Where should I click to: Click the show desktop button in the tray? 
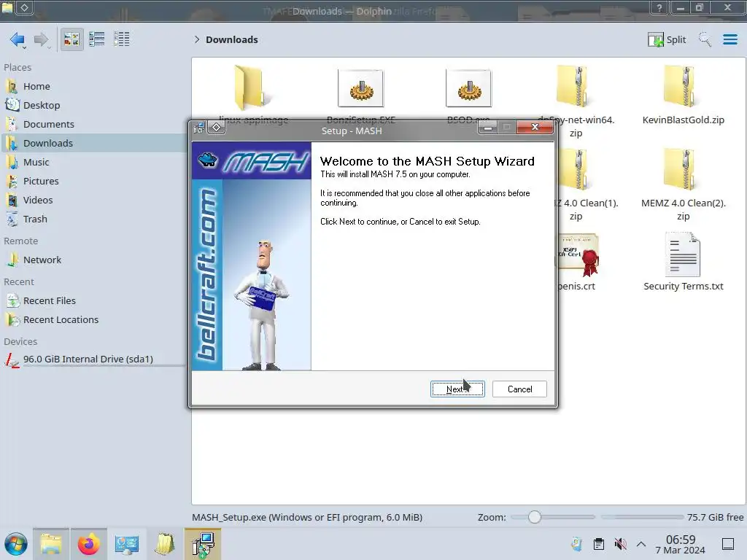(728, 544)
